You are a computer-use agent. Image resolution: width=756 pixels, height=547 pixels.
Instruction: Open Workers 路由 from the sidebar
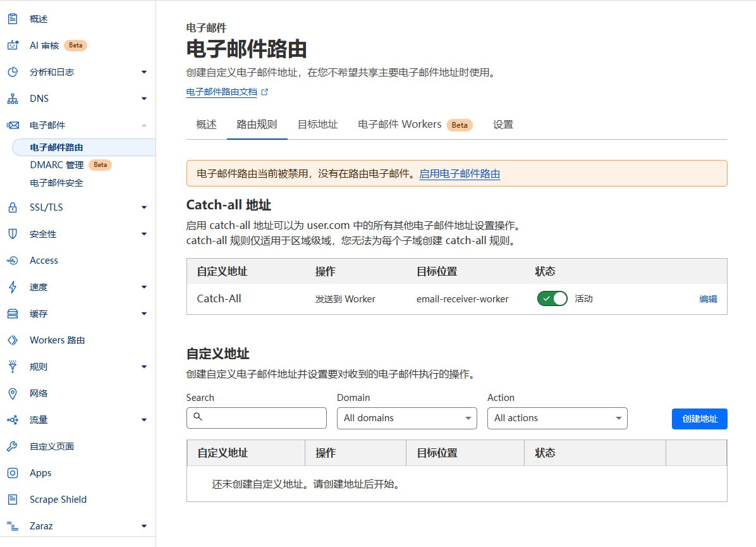[11, 340]
